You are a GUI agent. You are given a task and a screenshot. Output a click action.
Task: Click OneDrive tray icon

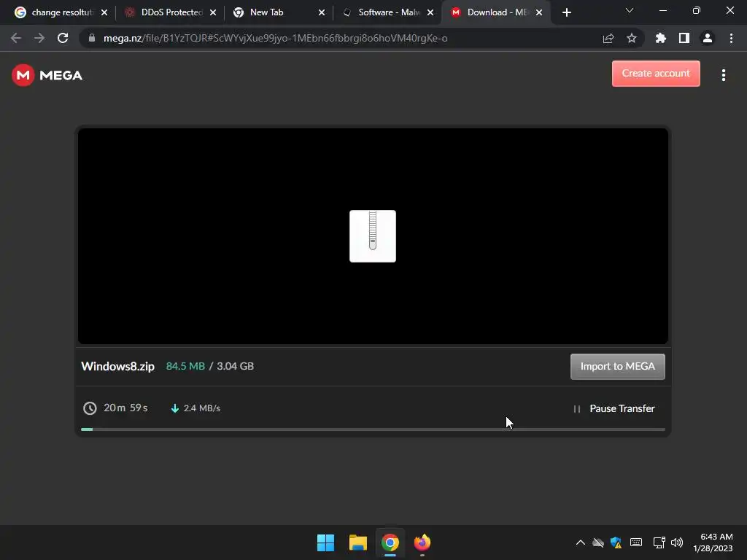pyautogui.click(x=598, y=542)
